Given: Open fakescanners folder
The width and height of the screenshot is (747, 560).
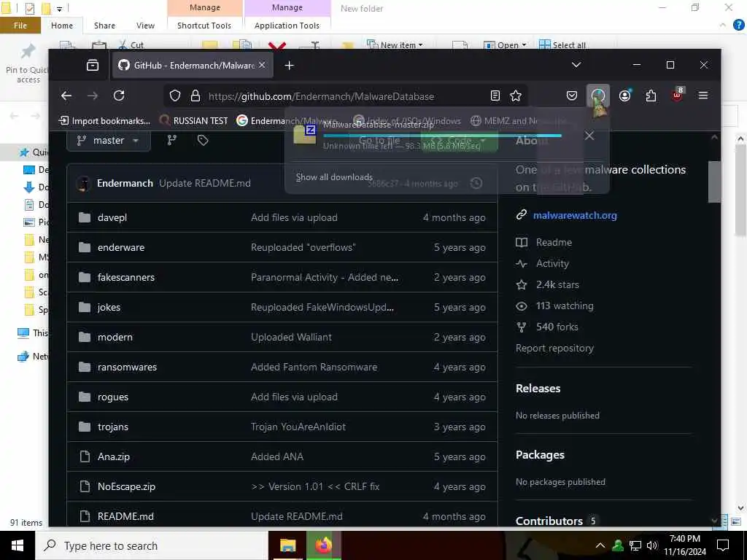Looking at the screenshot, I should (x=126, y=278).
